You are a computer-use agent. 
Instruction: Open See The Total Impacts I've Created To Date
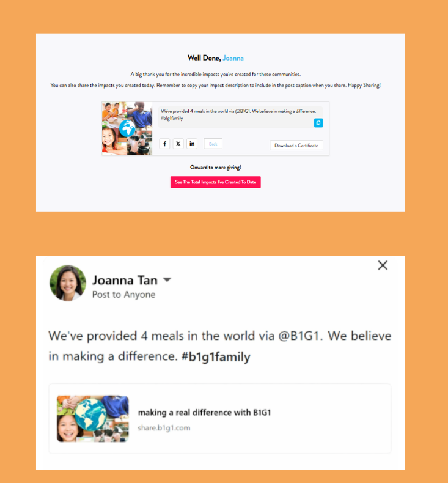click(216, 182)
